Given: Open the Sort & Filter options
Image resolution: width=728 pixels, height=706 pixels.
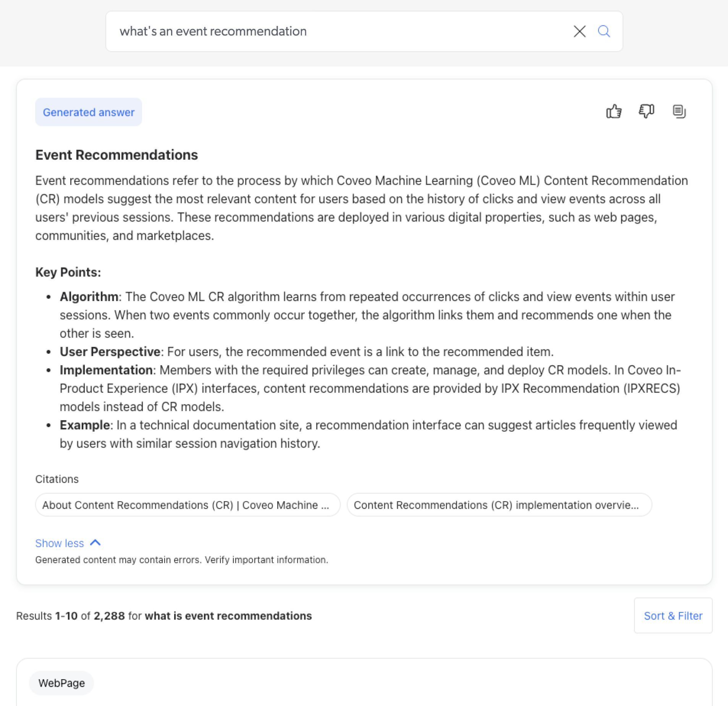Looking at the screenshot, I should 673,615.
